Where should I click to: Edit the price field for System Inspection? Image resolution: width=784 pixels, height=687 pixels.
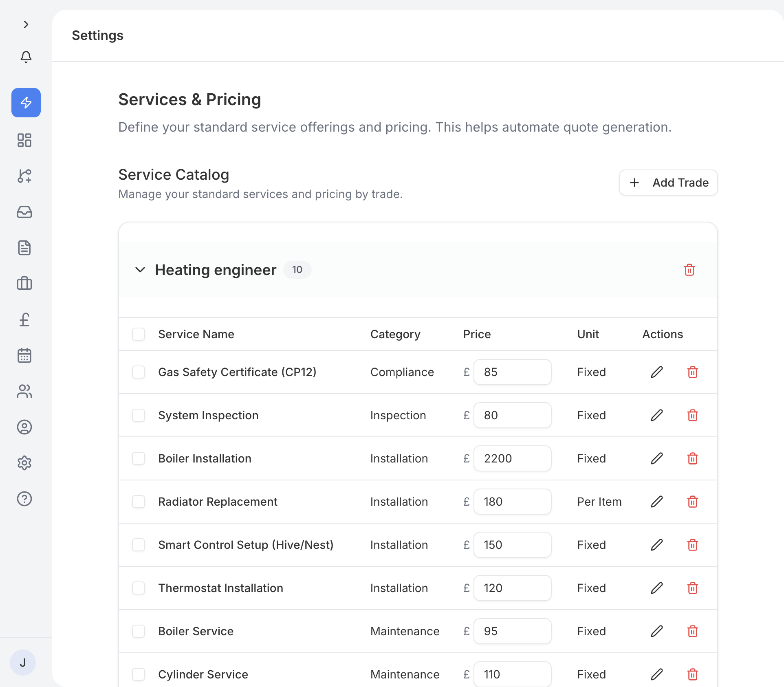(512, 415)
